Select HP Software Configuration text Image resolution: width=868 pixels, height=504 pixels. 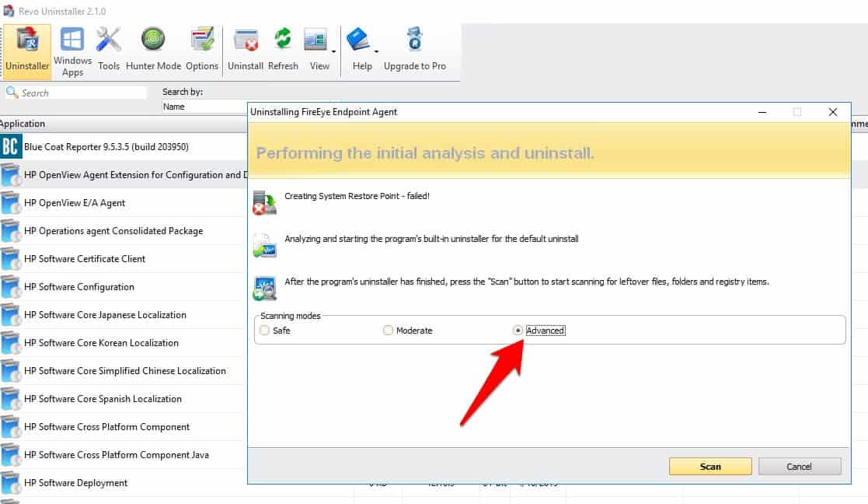coord(79,287)
